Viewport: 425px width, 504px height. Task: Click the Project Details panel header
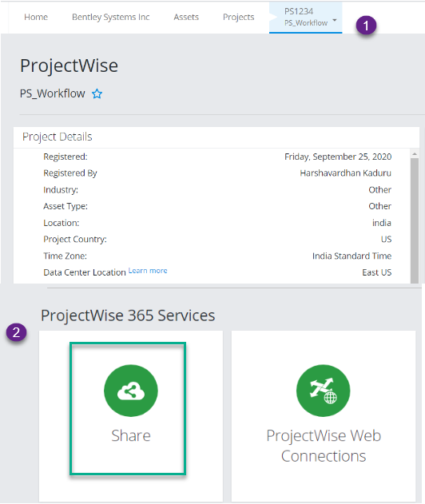tap(216, 137)
